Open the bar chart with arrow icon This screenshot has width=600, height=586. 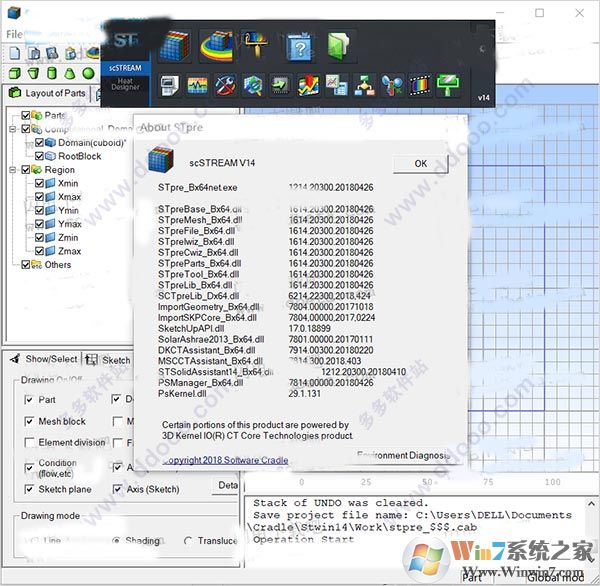tap(308, 85)
